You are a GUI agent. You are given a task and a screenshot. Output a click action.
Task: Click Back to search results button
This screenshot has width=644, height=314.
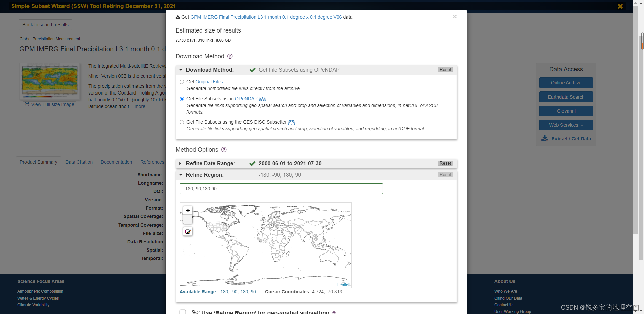[x=46, y=25]
